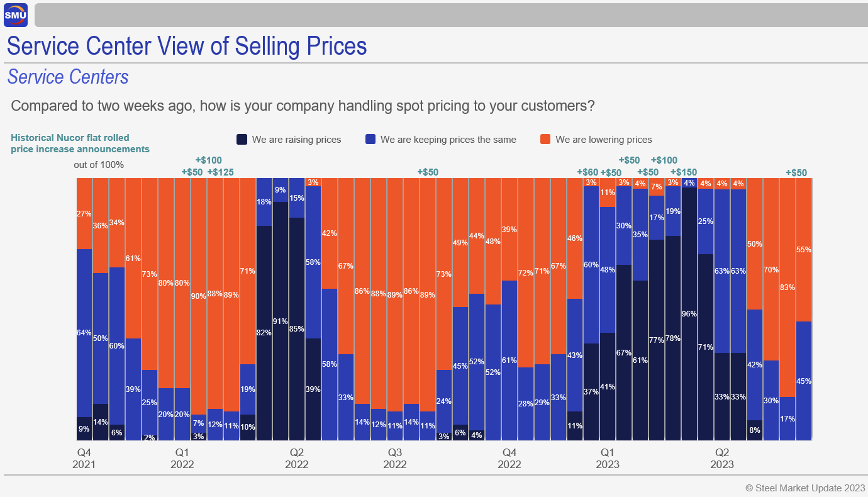Click the 'We are keeping prices the same' label
This screenshot has height=497, width=868.
tap(448, 140)
